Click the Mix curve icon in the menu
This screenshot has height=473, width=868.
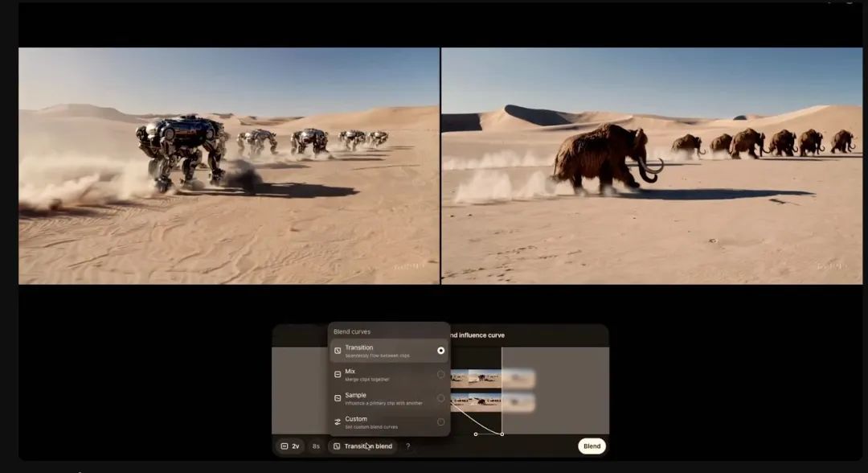338,374
